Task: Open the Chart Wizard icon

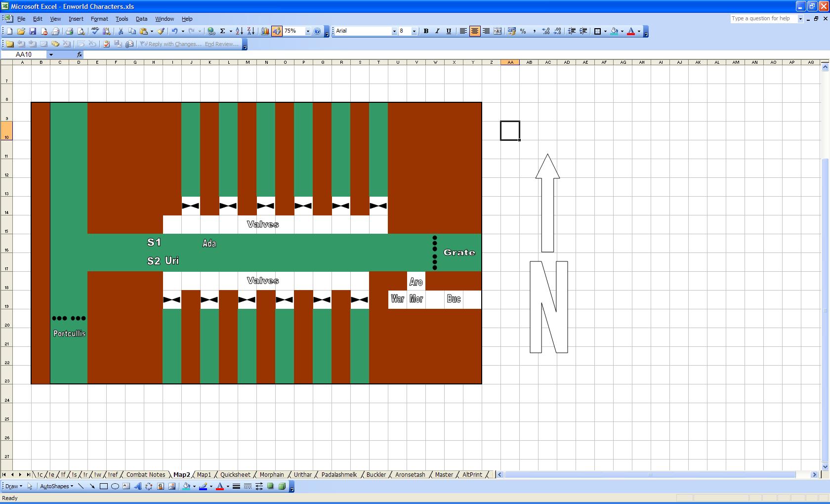Action: point(265,31)
